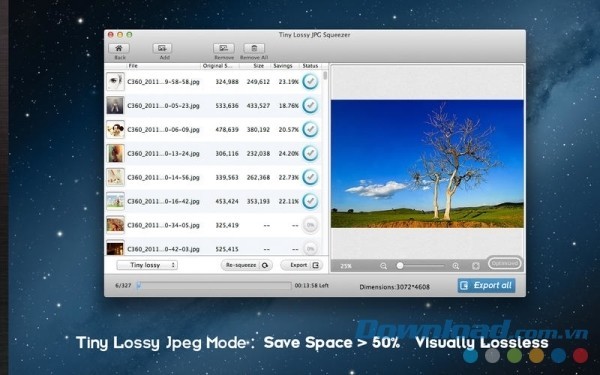Select file name C360_2011...0-42-03.jpg
The width and height of the screenshot is (600, 375).
tap(163, 249)
